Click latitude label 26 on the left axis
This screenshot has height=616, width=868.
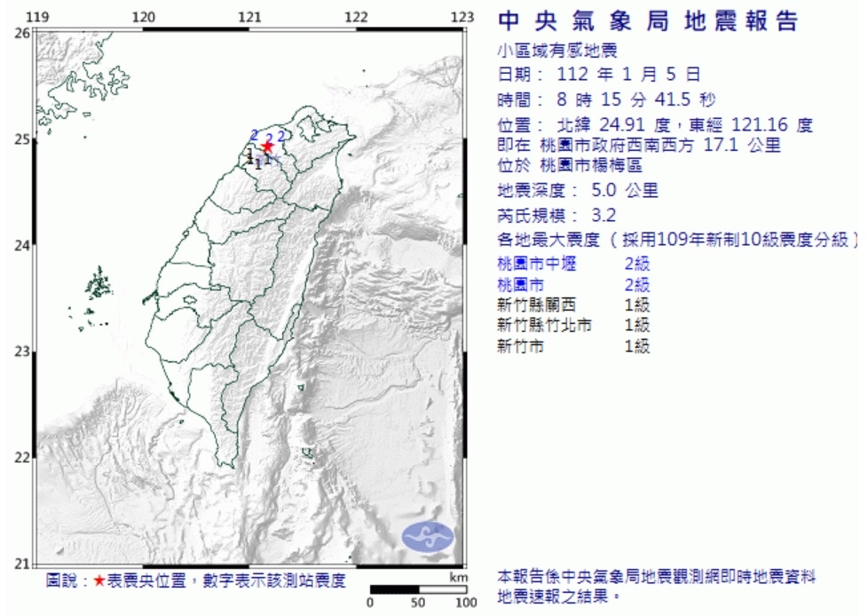coord(22,33)
